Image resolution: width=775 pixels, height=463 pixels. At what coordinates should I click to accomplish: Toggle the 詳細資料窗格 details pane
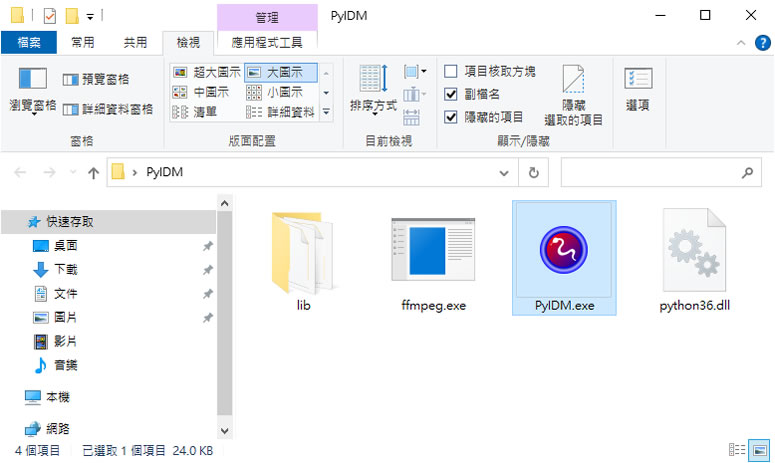coord(108,109)
